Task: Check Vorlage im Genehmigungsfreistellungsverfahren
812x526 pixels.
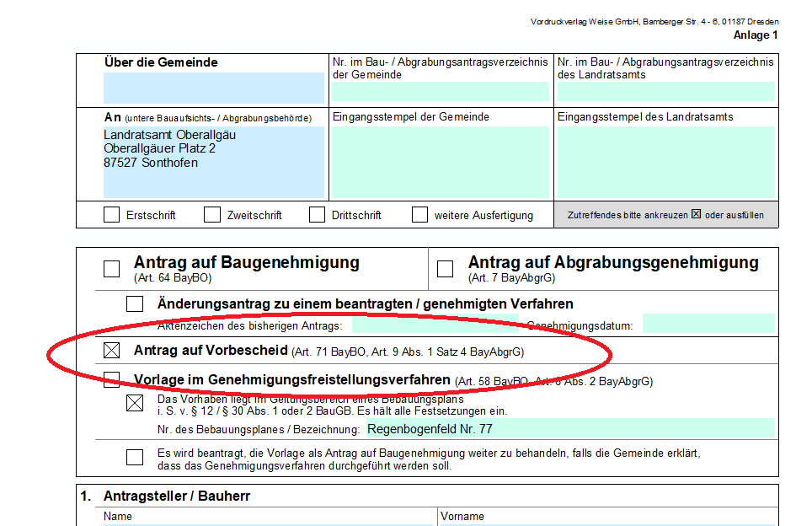Action: (x=110, y=380)
